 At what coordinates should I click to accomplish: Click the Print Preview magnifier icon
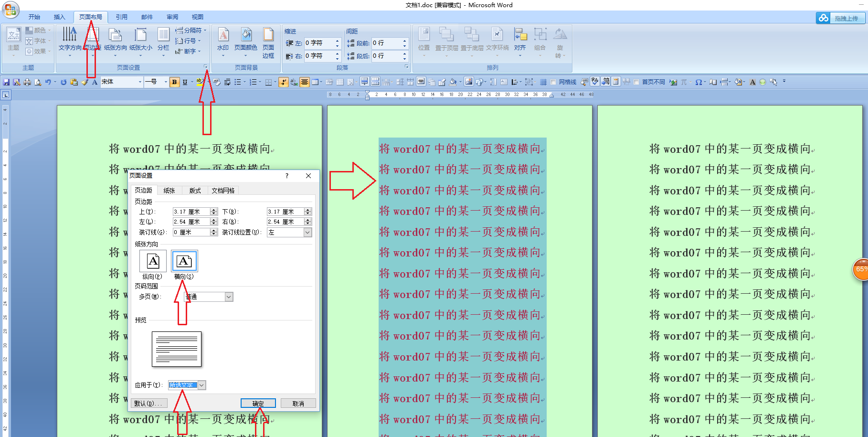pos(38,82)
